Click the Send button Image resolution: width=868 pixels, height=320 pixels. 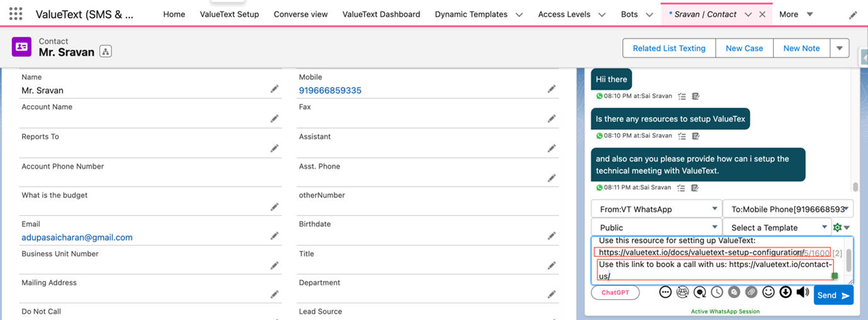[833, 295]
